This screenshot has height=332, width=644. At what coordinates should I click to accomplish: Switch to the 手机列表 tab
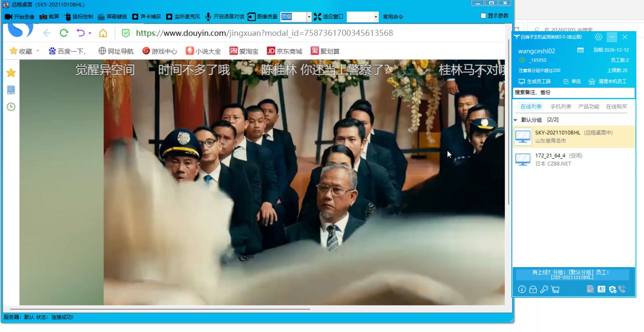coord(560,107)
